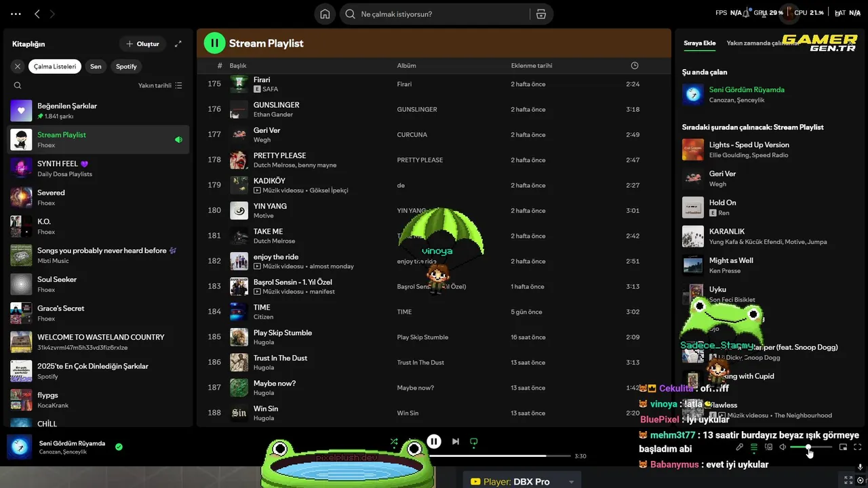The image size is (868, 488).
Task: Open the Severed playlist
Action: (98, 197)
